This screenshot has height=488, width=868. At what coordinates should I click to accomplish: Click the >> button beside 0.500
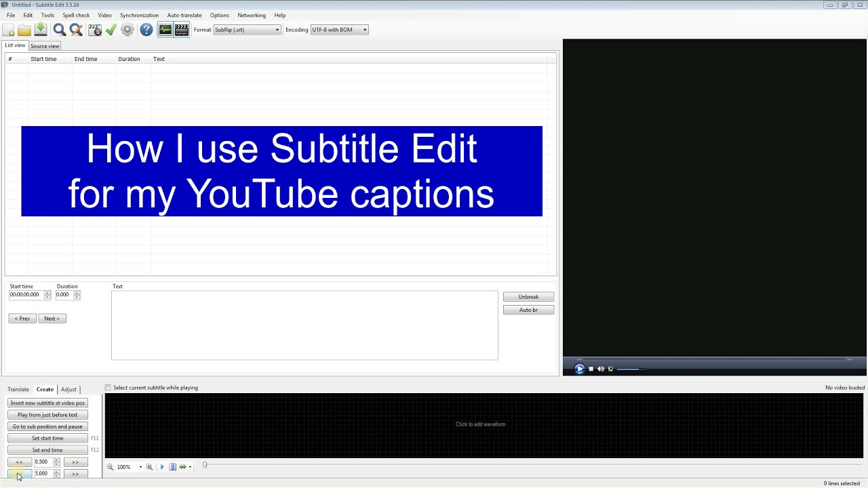pos(75,462)
